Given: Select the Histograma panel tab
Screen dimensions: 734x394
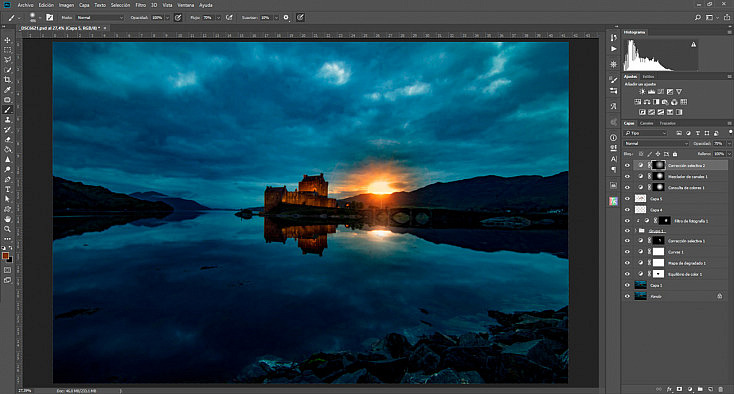Looking at the screenshot, I should point(634,32).
